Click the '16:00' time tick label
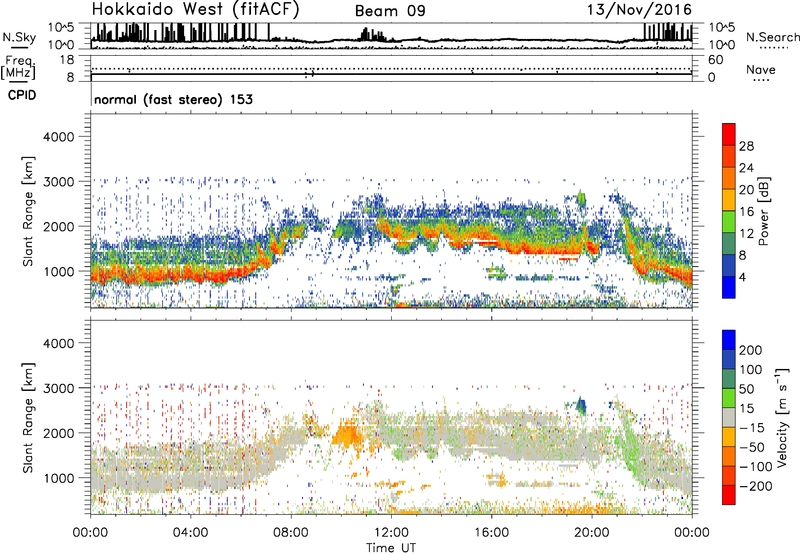This screenshot has height=554, width=800. click(x=491, y=533)
